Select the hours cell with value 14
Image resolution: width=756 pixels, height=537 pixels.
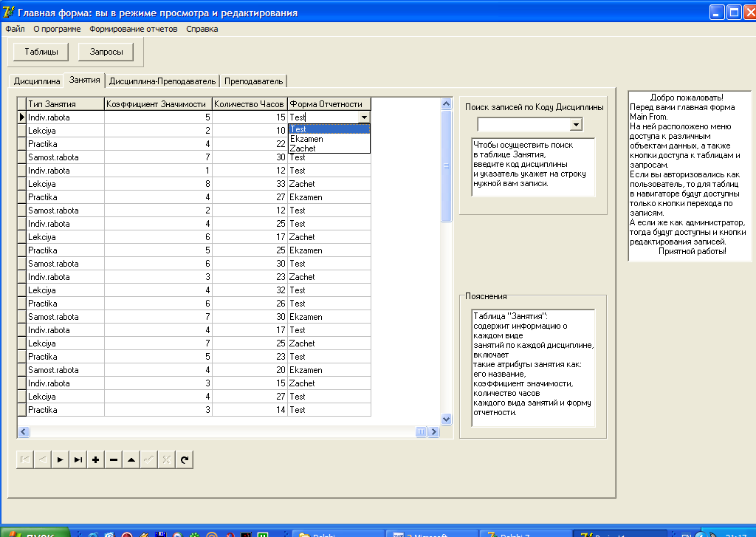tap(250, 410)
